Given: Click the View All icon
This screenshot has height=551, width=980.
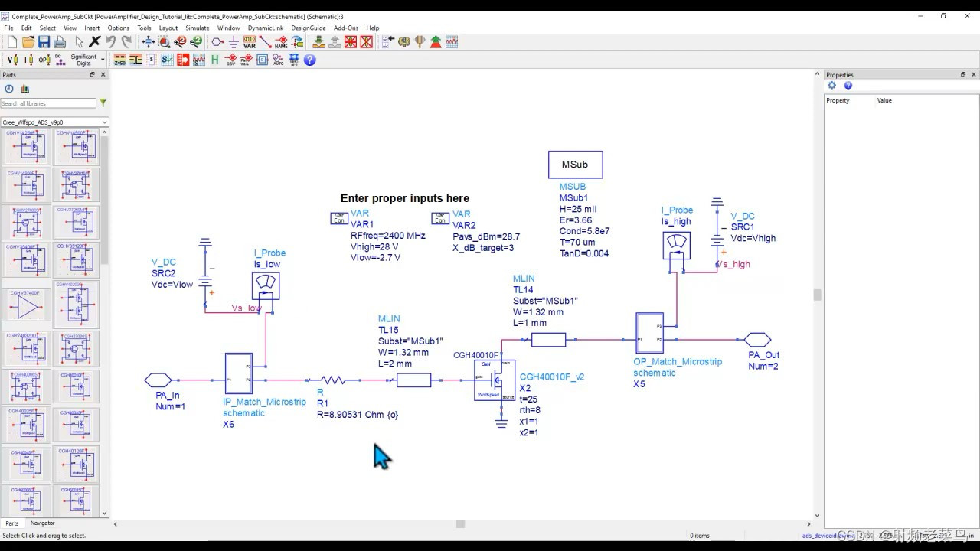Looking at the screenshot, I should [x=149, y=42].
